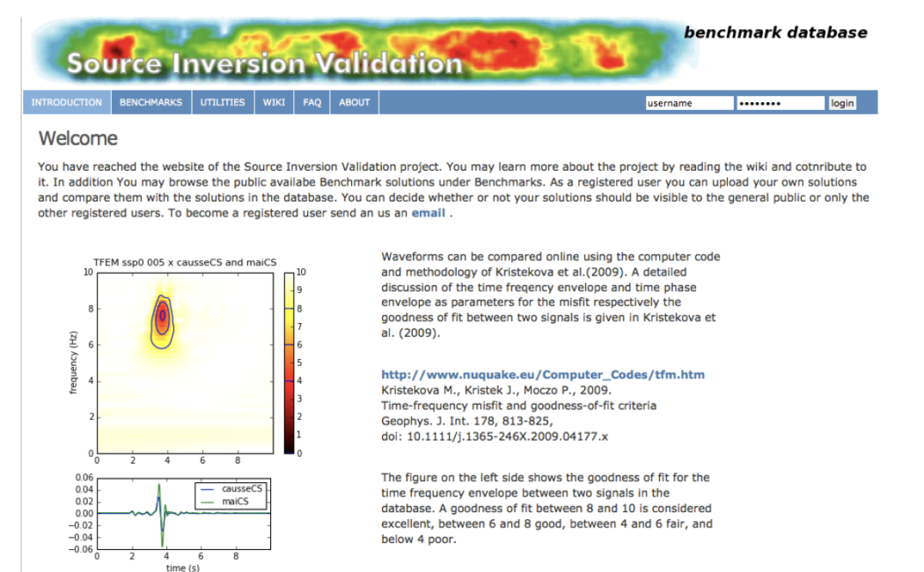Screen dimensions: 924x572
Task: Click into the password field
Action: pyautogui.click(x=780, y=103)
